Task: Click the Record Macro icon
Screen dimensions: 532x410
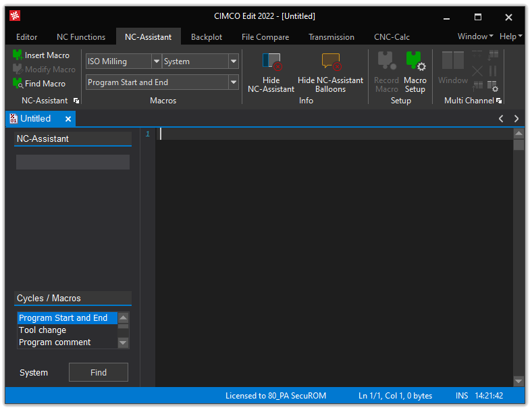Action: point(386,73)
